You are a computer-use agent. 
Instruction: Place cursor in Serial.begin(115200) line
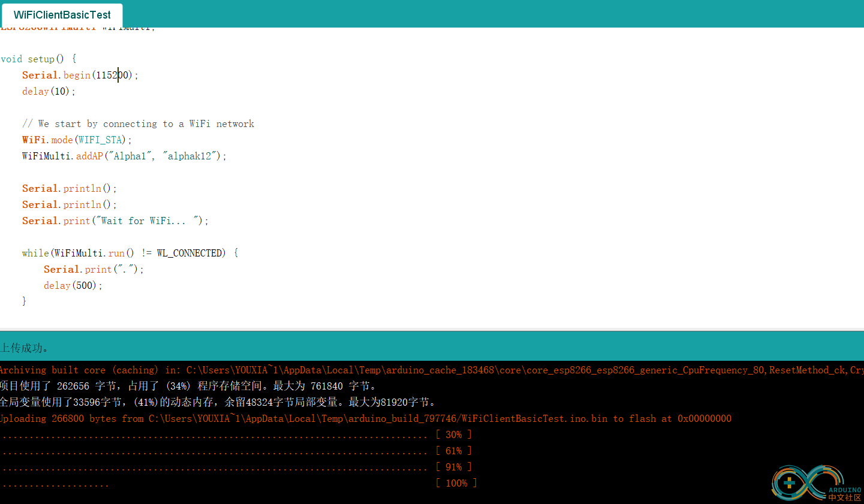coord(80,75)
